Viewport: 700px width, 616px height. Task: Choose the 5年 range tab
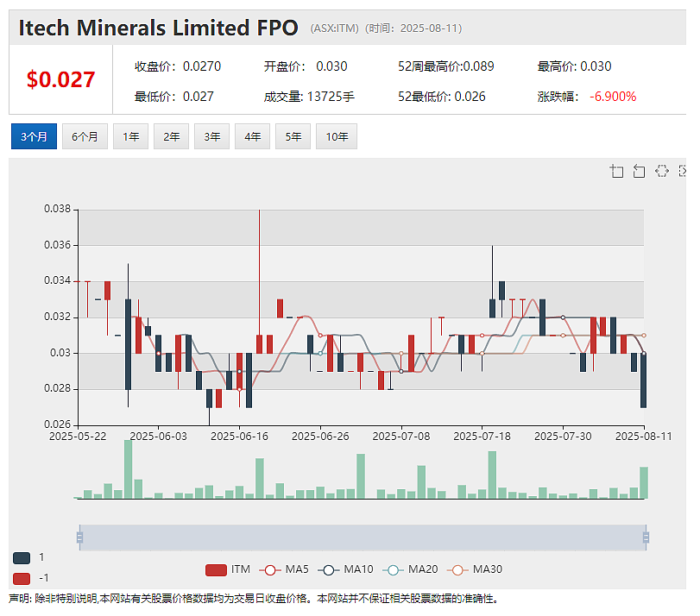tap(293, 136)
